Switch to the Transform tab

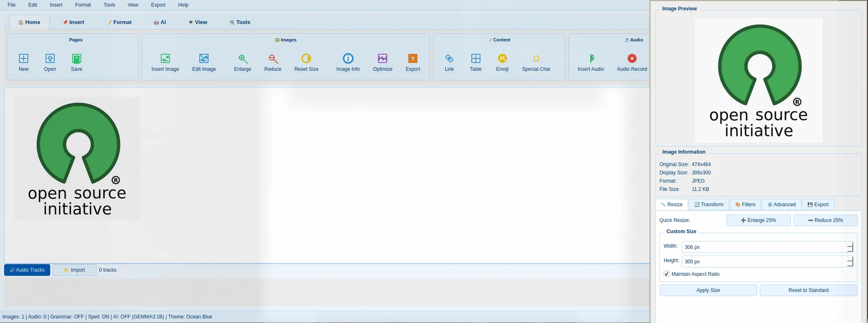click(709, 205)
